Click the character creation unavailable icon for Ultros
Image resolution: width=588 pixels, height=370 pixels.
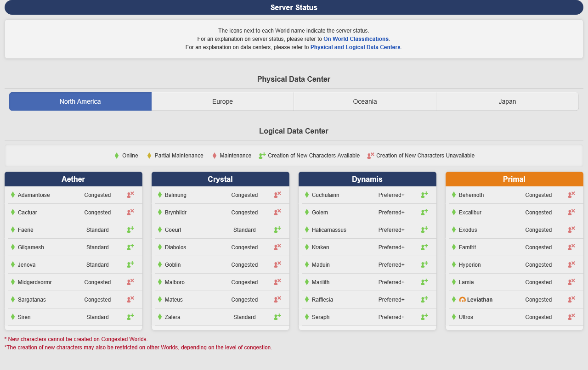571,317
